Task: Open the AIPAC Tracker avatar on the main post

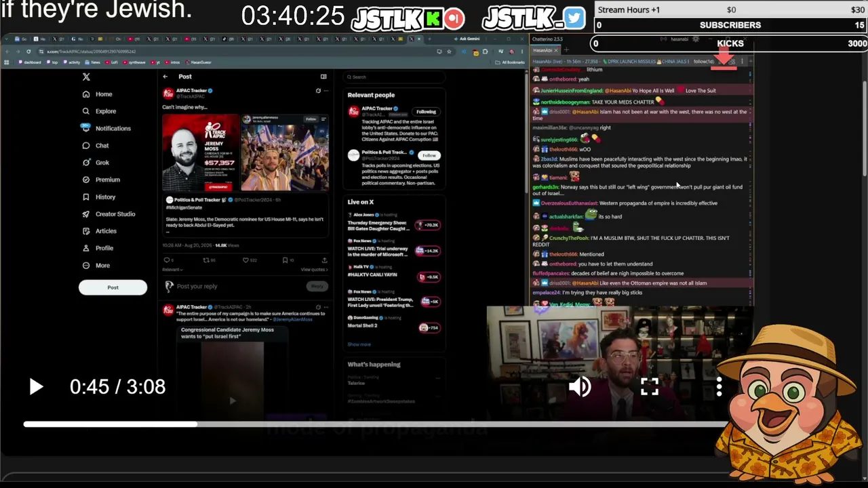Action: pyautogui.click(x=167, y=93)
